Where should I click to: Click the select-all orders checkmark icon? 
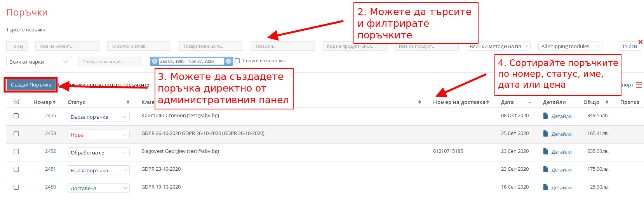coord(16,102)
